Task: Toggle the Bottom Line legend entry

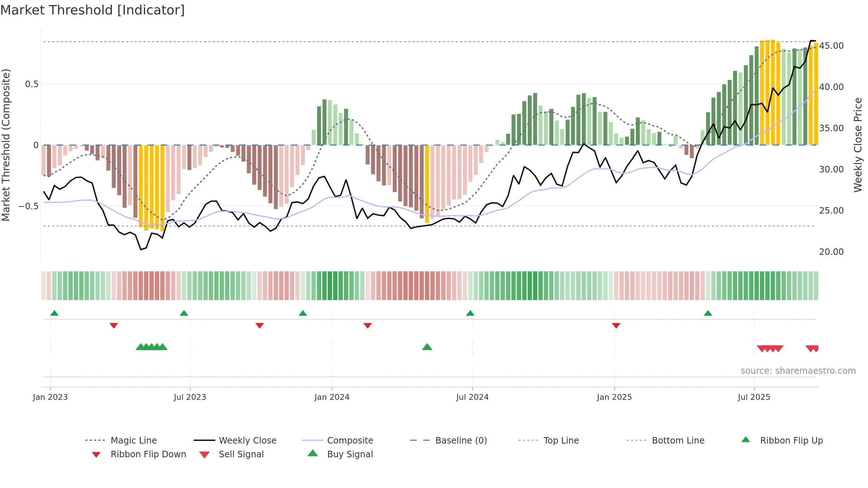Action: 665,440
